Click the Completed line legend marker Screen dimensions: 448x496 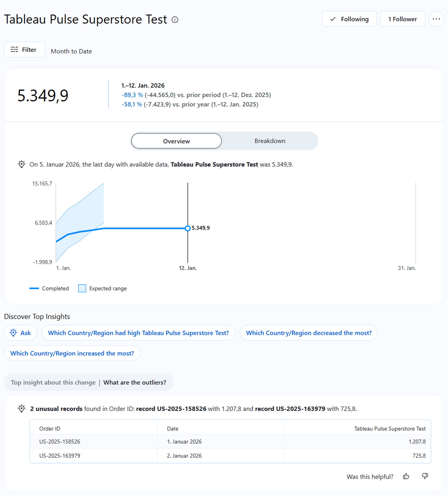34,288
